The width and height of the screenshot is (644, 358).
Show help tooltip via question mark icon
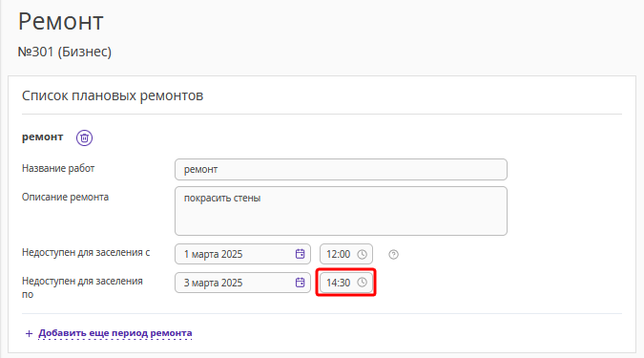393,255
